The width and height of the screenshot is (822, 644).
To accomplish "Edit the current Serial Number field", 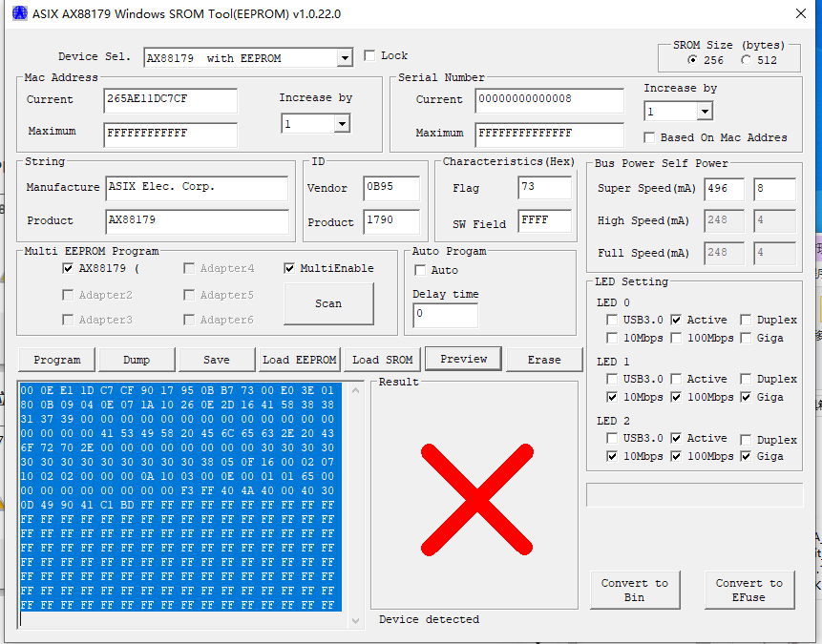I will click(549, 100).
